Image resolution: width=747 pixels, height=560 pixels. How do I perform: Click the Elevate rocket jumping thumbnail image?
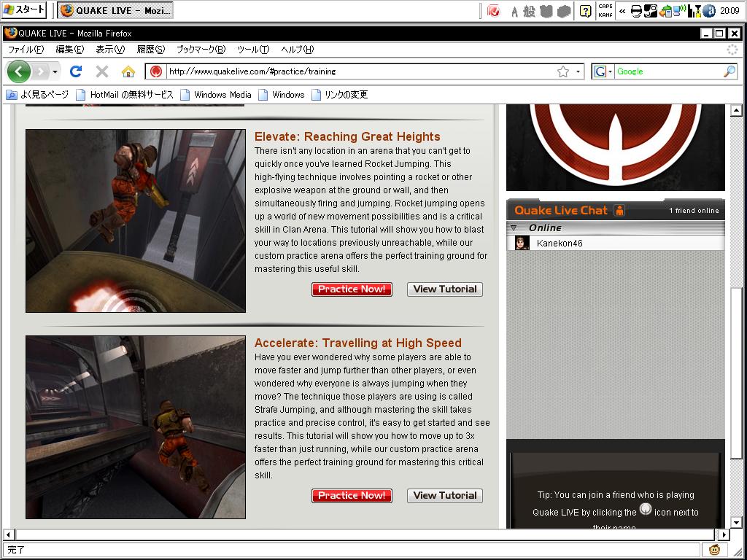click(136, 221)
